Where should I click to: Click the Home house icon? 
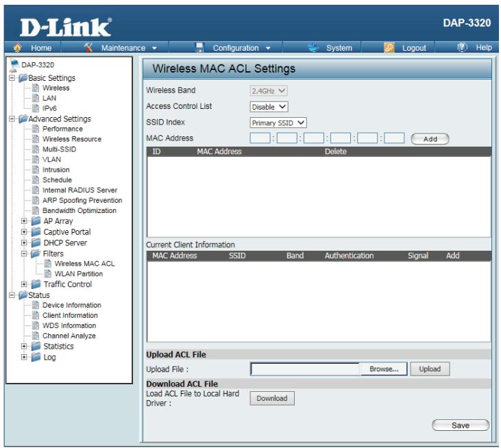18,47
